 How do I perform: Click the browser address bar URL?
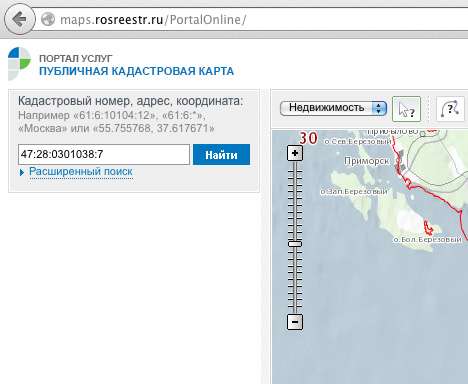coord(153,19)
